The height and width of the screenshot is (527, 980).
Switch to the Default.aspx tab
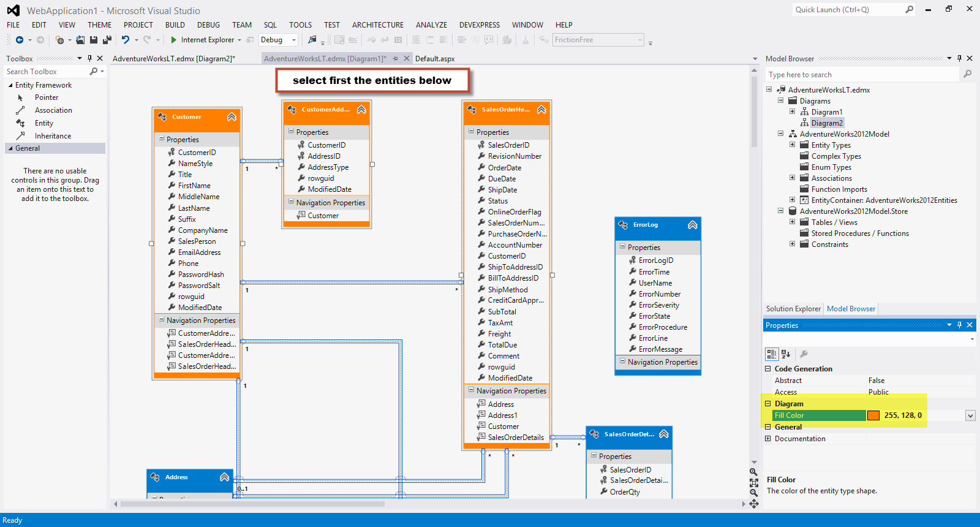(x=435, y=59)
